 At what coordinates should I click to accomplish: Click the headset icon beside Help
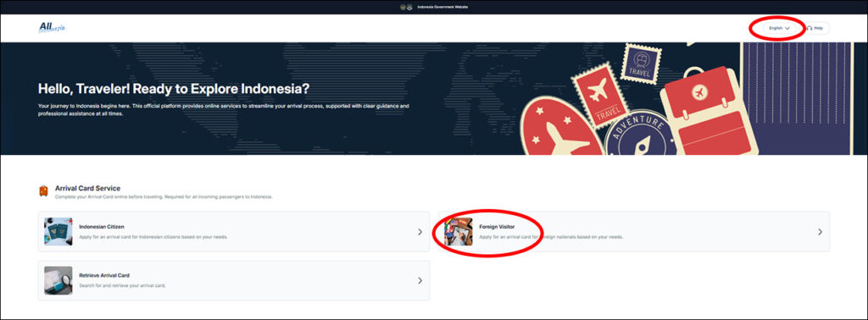[810, 28]
